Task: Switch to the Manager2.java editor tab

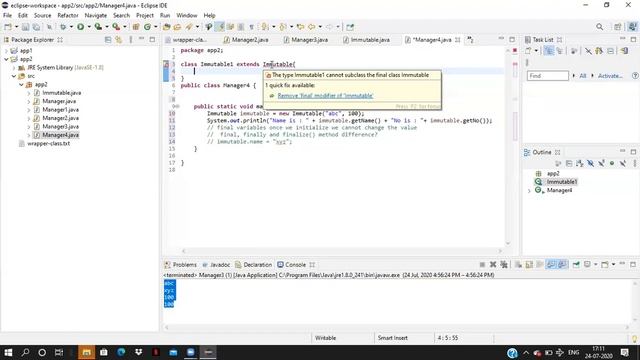Action: click(x=246, y=40)
